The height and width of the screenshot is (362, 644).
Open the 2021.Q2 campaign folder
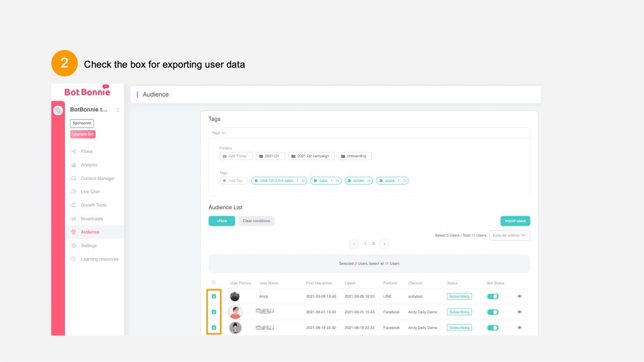point(311,156)
